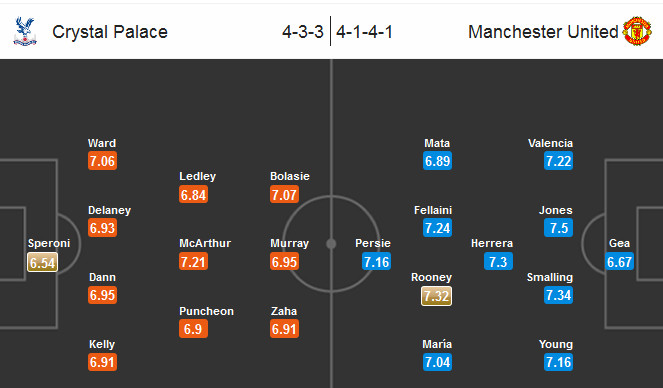The height and width of the screenshot is (388, 663).
Task: Select player name Smalling
Action: click(x=550, y=277)
